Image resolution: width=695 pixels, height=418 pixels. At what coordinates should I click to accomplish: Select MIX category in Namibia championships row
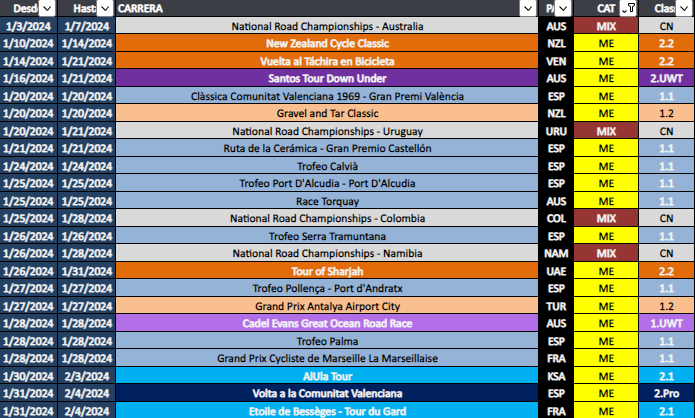606,254
